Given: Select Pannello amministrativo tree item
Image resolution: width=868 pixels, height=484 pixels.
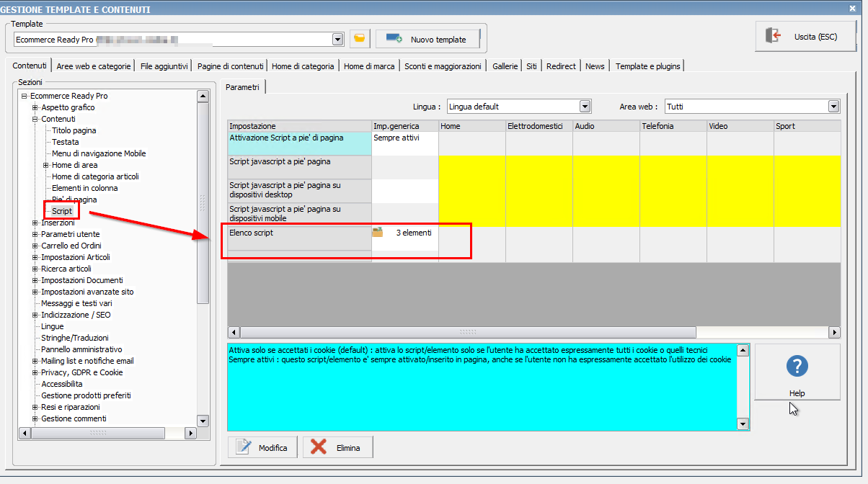Looking at the screenshot, I should [81, 349].
